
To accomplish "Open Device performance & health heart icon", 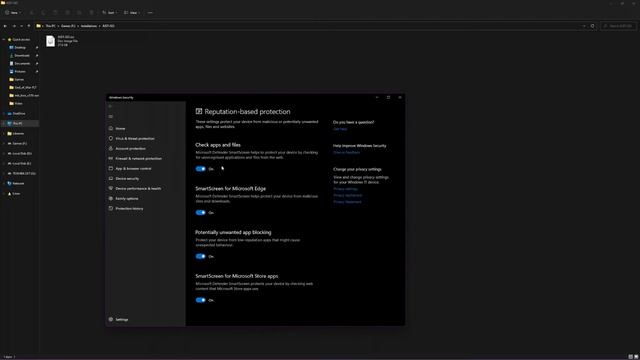I will 111,189.
